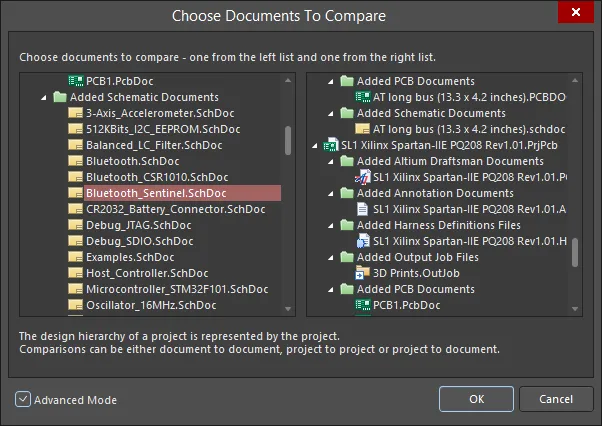
Task: Click the 3D Prints.OutJob file icon
Action: [363, 273]
